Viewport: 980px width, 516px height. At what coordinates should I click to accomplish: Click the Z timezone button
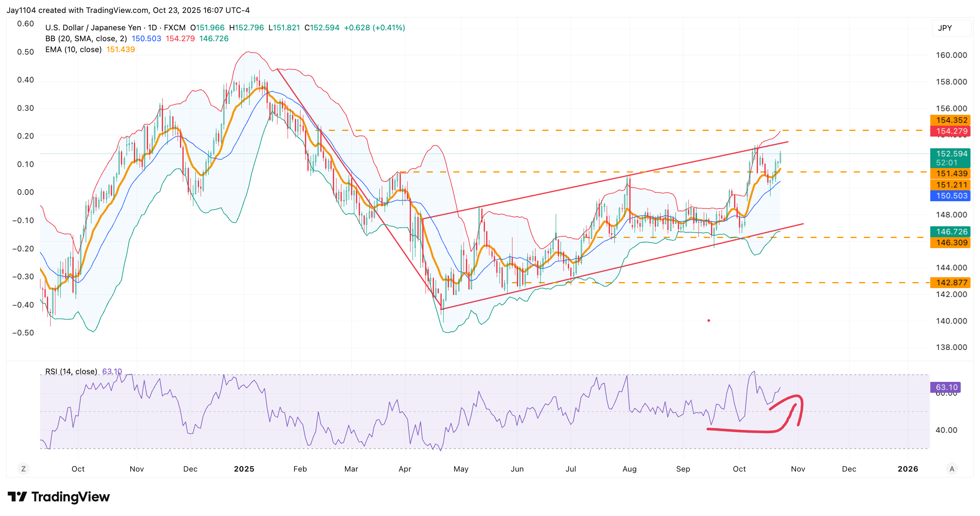pos(23,469)
